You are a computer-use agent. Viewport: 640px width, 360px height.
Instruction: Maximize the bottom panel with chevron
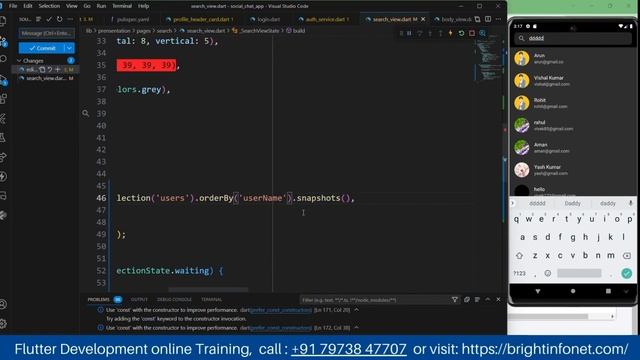click(x=488, y=300)
